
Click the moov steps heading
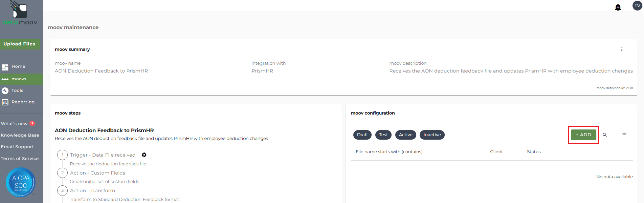click(x=68, y=113)
